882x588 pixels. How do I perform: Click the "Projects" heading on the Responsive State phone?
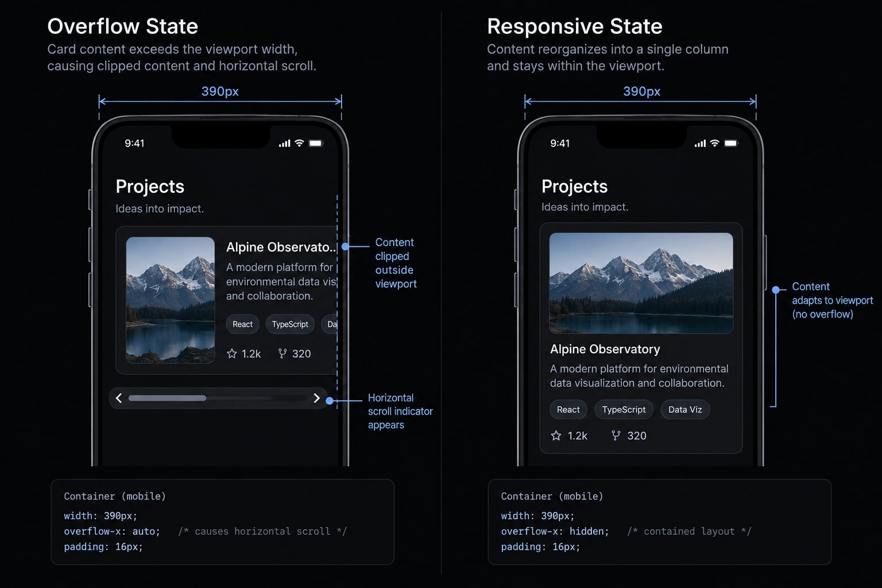(x=574, y=187)
